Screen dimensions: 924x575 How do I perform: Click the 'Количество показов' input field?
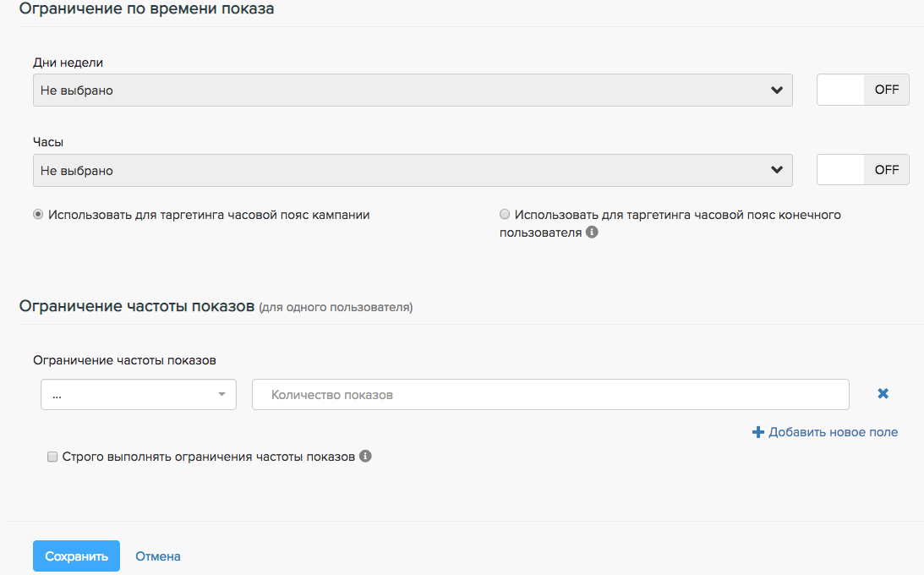549,395
